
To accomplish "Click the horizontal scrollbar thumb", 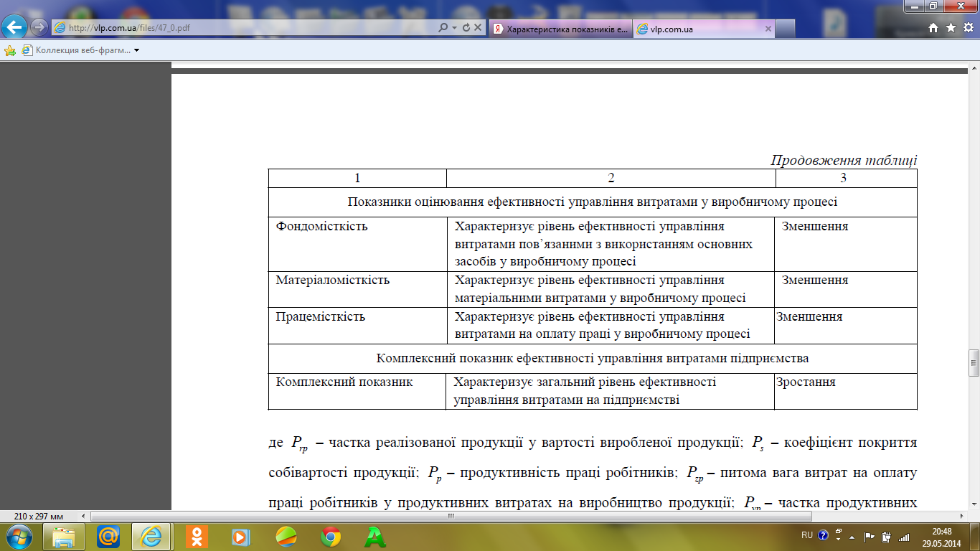I will coord(451,516).
